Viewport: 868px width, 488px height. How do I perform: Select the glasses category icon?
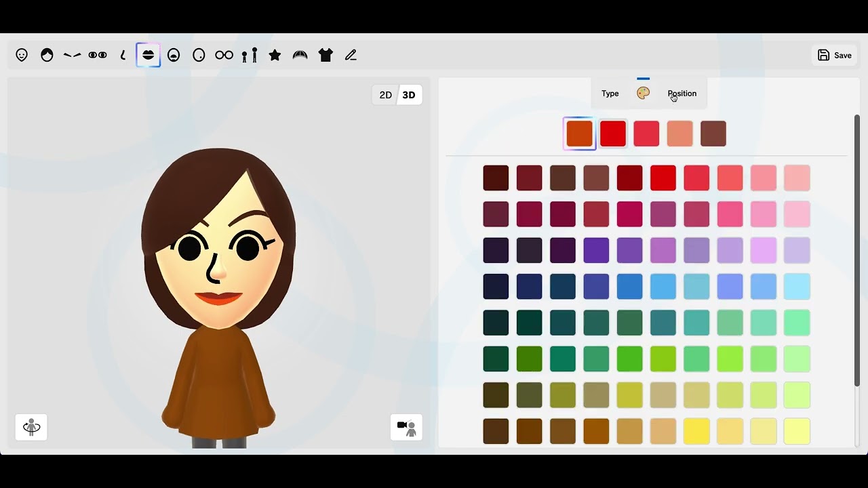coord(224,56)
